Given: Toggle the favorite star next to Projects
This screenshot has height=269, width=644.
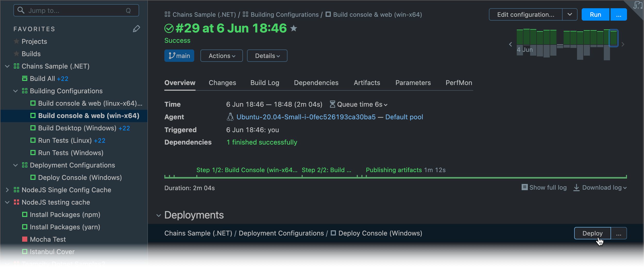Looking at the screenshot, I should point(16,41).
